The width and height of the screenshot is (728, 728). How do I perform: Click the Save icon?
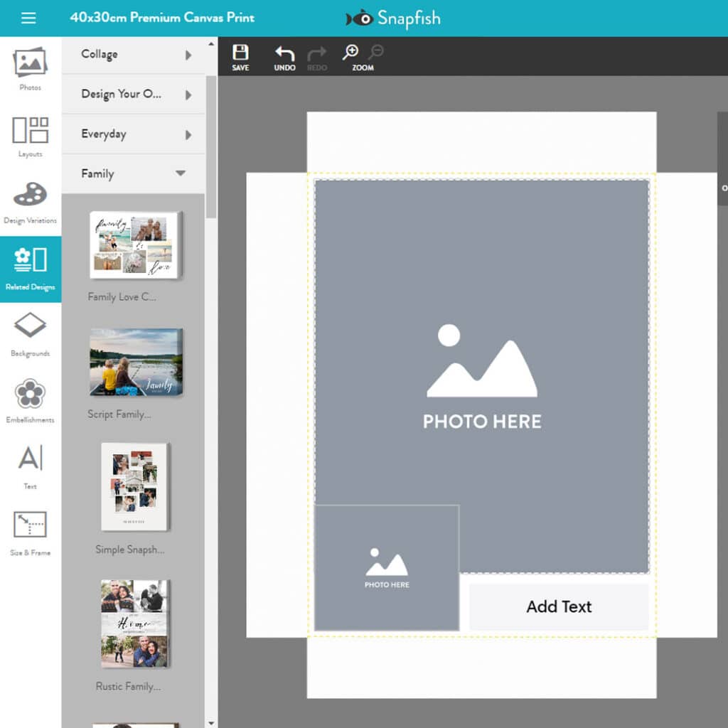tap(240, 57)
